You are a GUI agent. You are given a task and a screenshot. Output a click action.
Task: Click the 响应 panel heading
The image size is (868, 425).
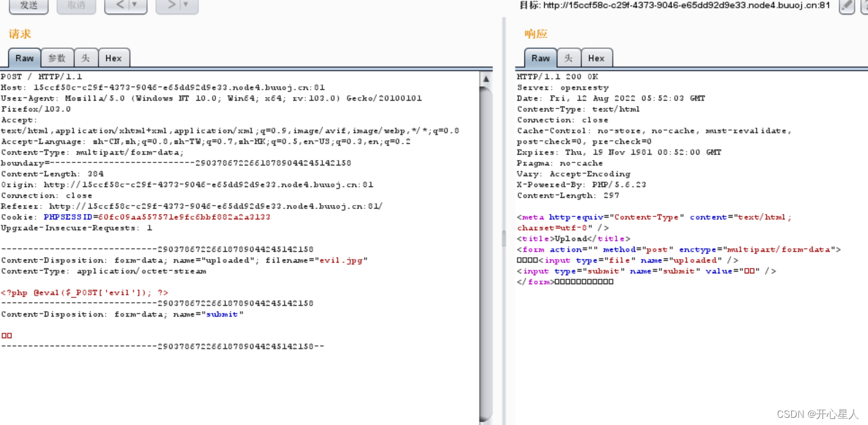point(536,34)
